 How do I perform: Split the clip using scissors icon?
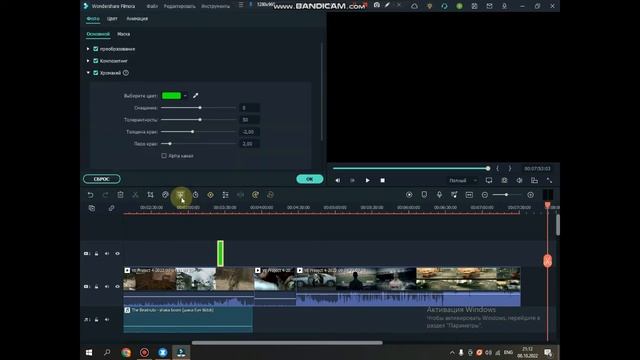click(135, 195)
